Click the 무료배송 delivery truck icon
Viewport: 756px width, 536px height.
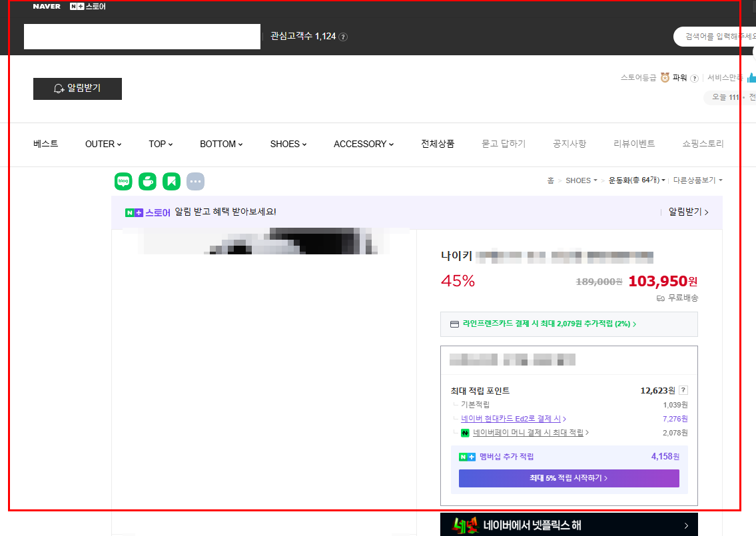point(661,298)
